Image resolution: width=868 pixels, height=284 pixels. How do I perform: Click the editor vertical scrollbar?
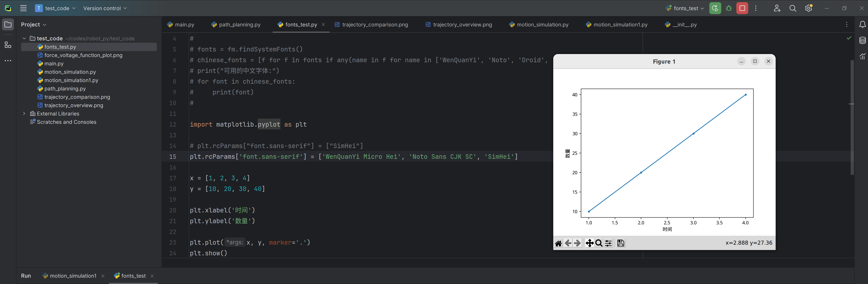pos(852,118)
